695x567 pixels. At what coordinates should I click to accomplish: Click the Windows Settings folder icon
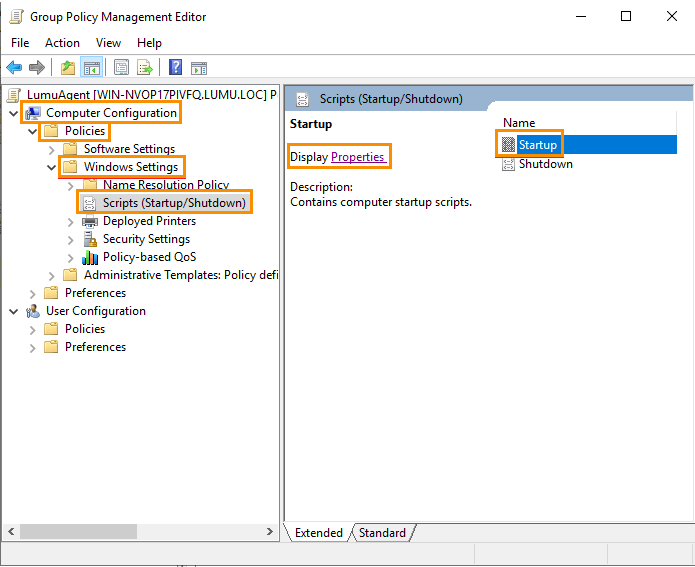tap(70, 167)
